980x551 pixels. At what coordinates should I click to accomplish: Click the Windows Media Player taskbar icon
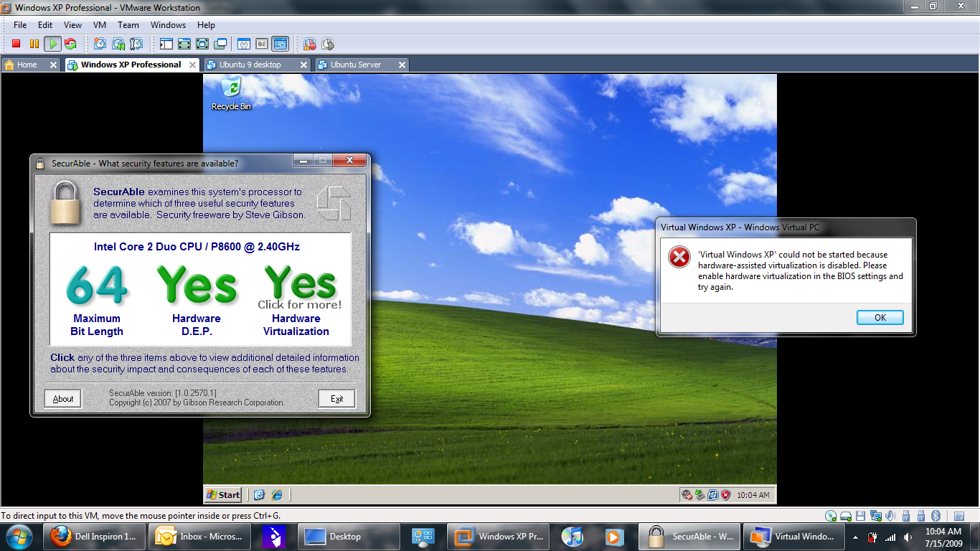point(613,537)
